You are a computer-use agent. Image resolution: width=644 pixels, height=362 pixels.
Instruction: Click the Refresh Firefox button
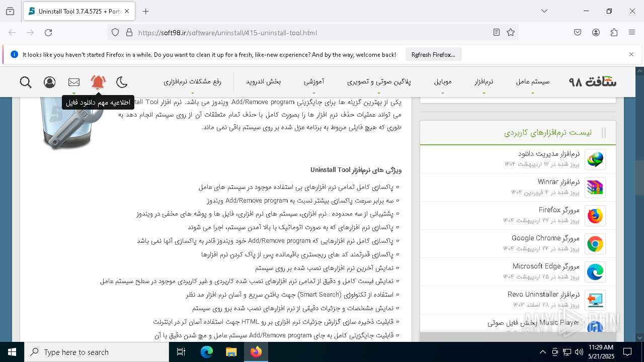433,55
